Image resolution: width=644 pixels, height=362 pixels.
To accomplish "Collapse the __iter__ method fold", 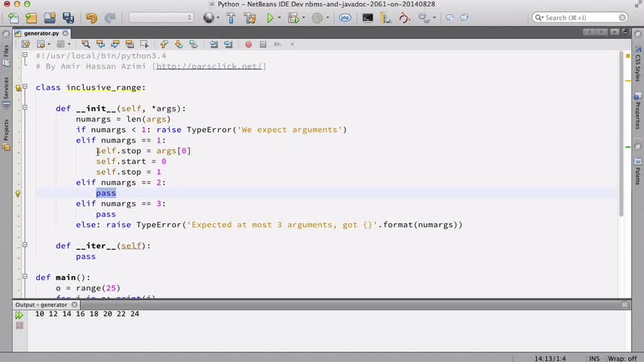I will [25, 245].
